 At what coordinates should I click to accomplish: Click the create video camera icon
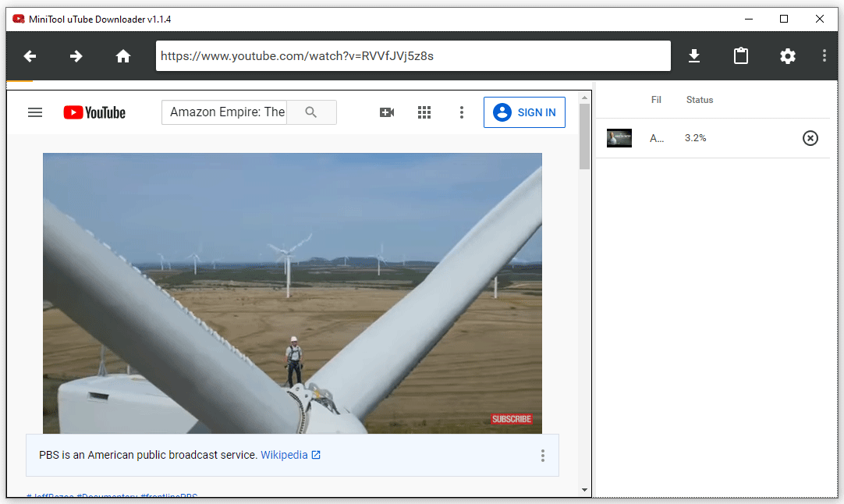[387, 112]
